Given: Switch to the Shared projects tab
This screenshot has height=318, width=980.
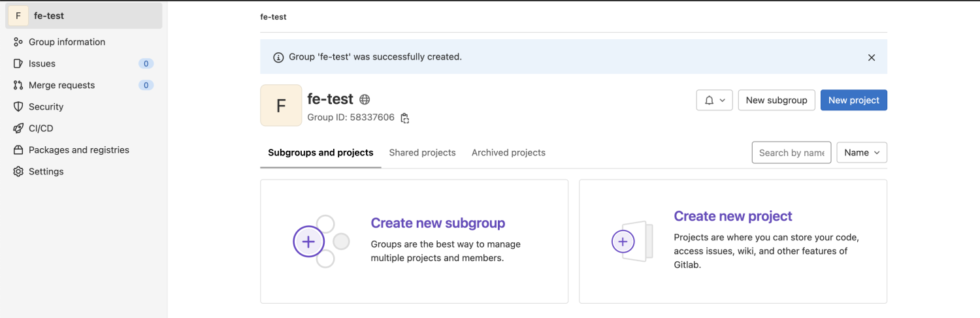Looking at the screenshot, I should pyautogui.click(x=422, y=152).
